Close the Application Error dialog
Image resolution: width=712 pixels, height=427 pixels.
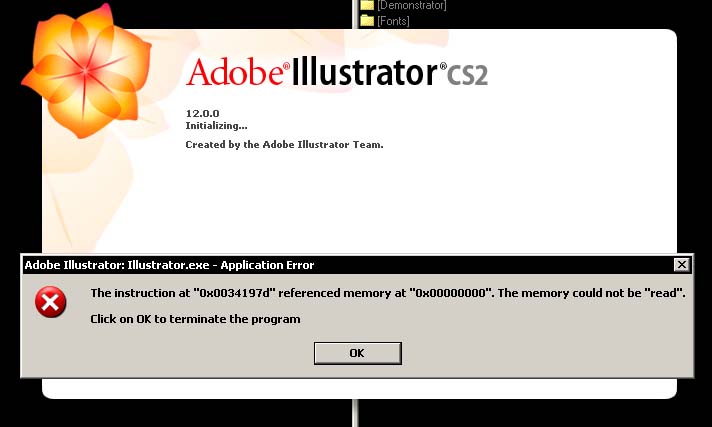coord(682,265)
